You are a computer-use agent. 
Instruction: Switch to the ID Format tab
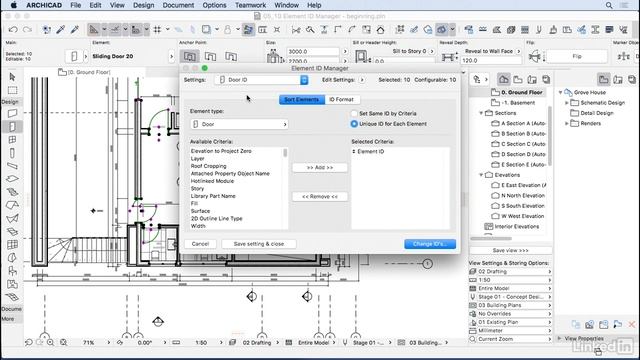tap(342, 100)
